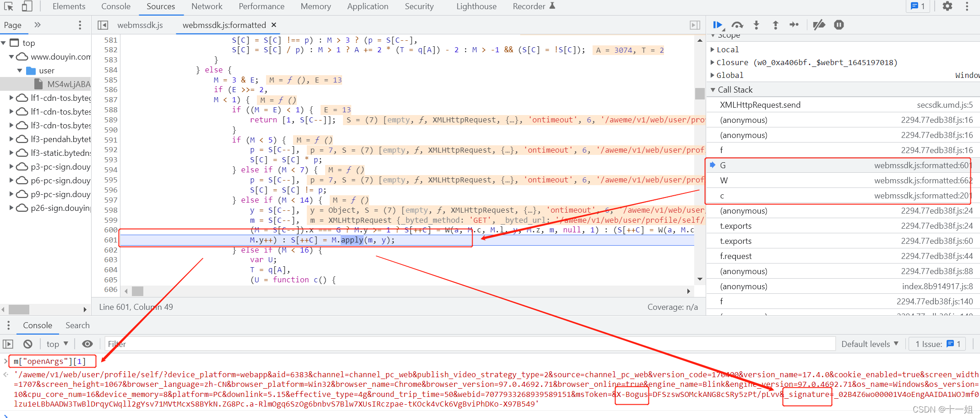Toggle device toolbar emulation icon
This screenshot has width=980, height=418.
coord(27,6)
